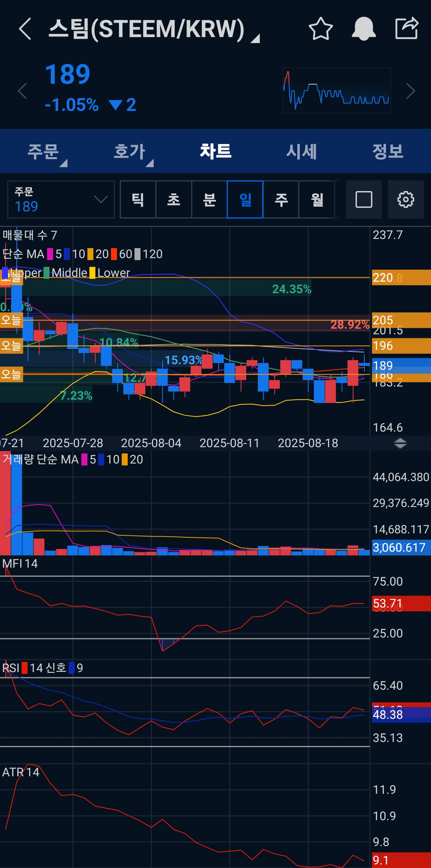Tap the 2025-08-04 date label
Screen dimensions: 431x868
[x=151, y=443]
